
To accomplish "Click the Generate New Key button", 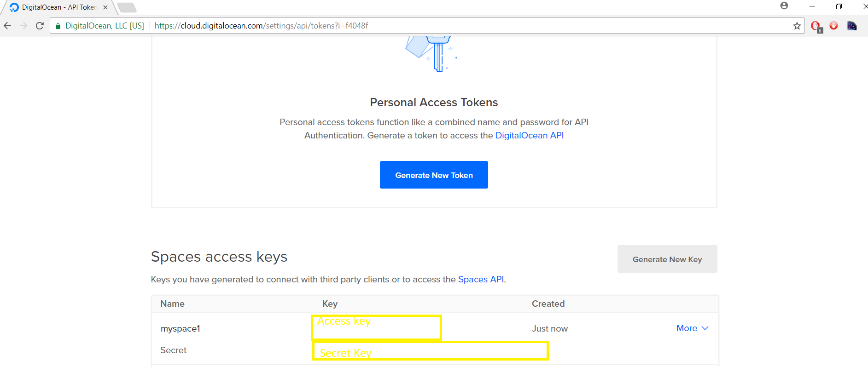I will [x=667, y=259].
